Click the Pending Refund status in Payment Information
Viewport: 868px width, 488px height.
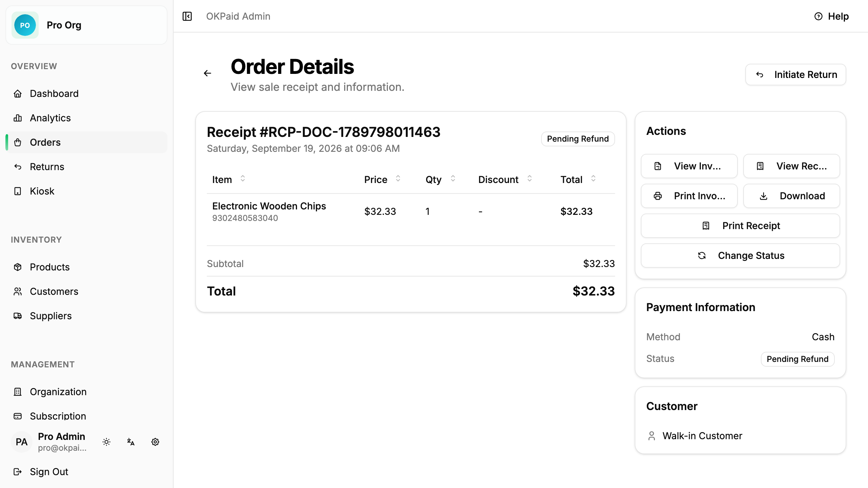point(797,359)
